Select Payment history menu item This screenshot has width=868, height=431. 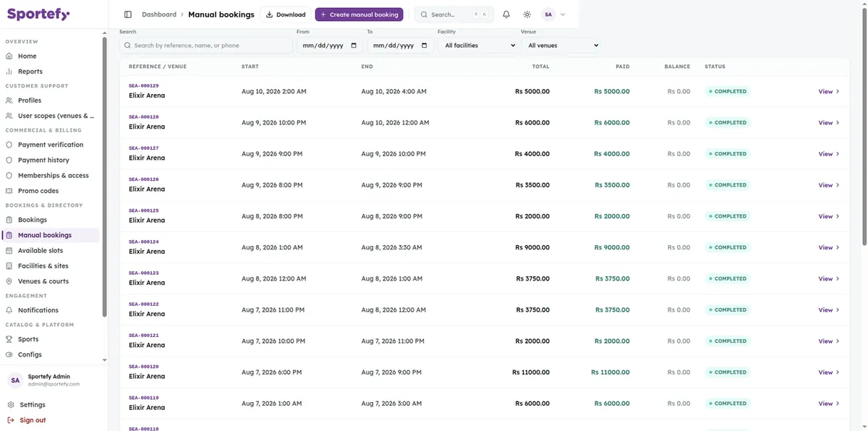point(51,160)
